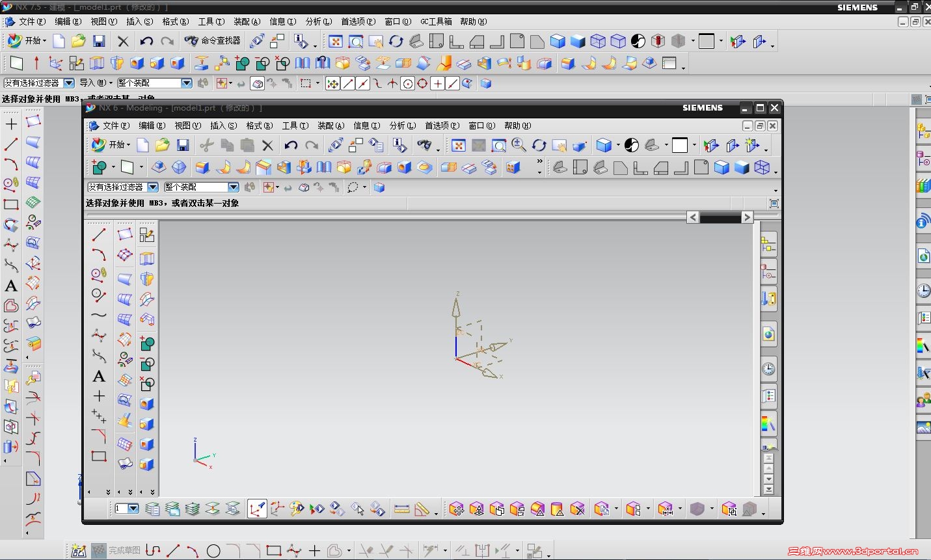931x560 pixels.
Task: Expand the NX 6 feature toolbar overflow chevron
Action: [x=539, y=162]
